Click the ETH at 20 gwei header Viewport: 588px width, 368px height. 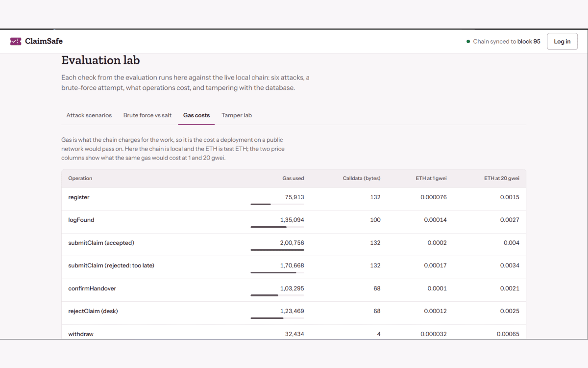coord(502,178)
